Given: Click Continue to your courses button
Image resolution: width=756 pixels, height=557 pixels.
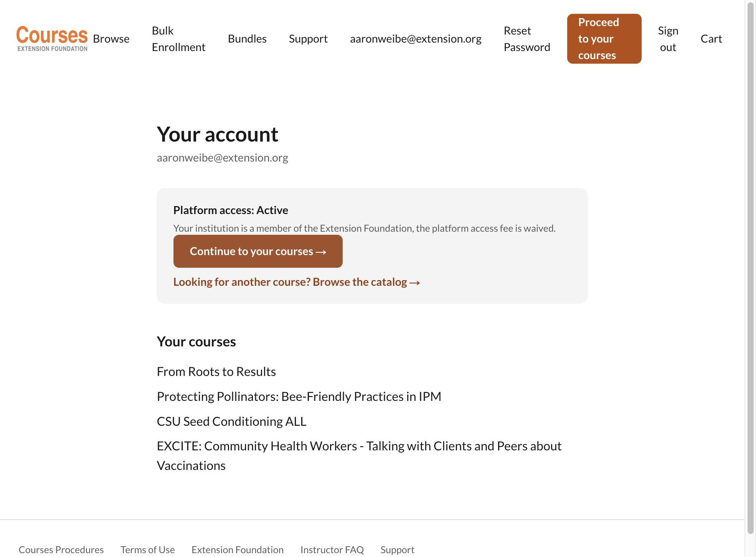Looking at the screenshot, I should pos(258,251).
